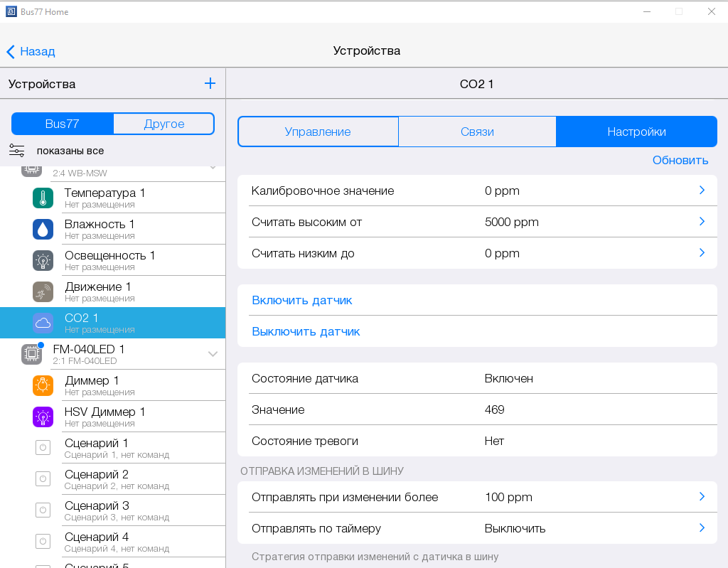728x568 pixels.
Task: Open the filter settings icon
Action: click(x=17, y=150)
